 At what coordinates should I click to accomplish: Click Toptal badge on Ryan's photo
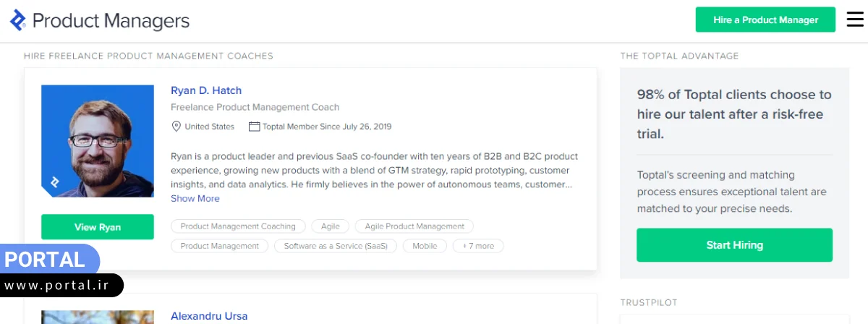54,182
